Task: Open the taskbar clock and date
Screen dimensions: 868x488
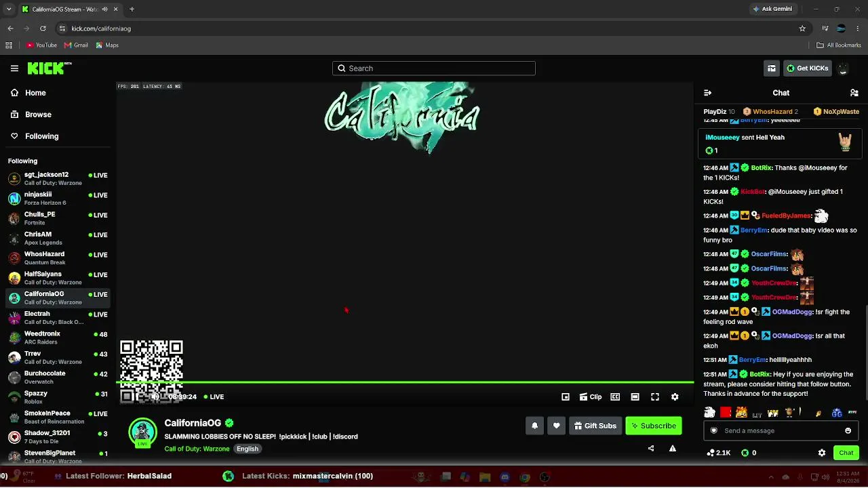Action: 848,477
